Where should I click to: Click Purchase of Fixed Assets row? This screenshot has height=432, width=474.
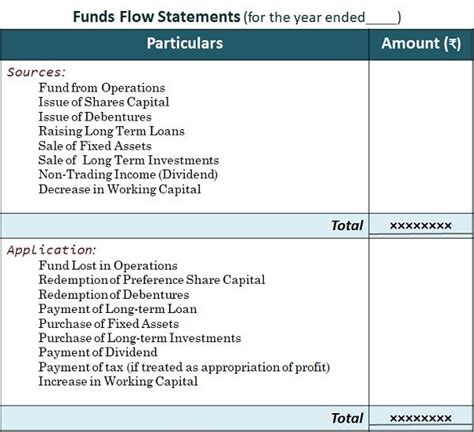109,323
